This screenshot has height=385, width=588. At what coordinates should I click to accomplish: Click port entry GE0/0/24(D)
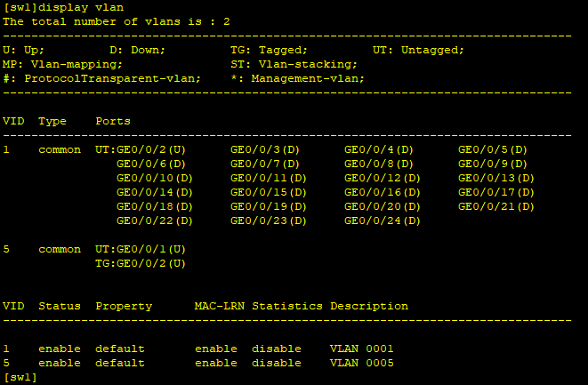coord(383,221)
